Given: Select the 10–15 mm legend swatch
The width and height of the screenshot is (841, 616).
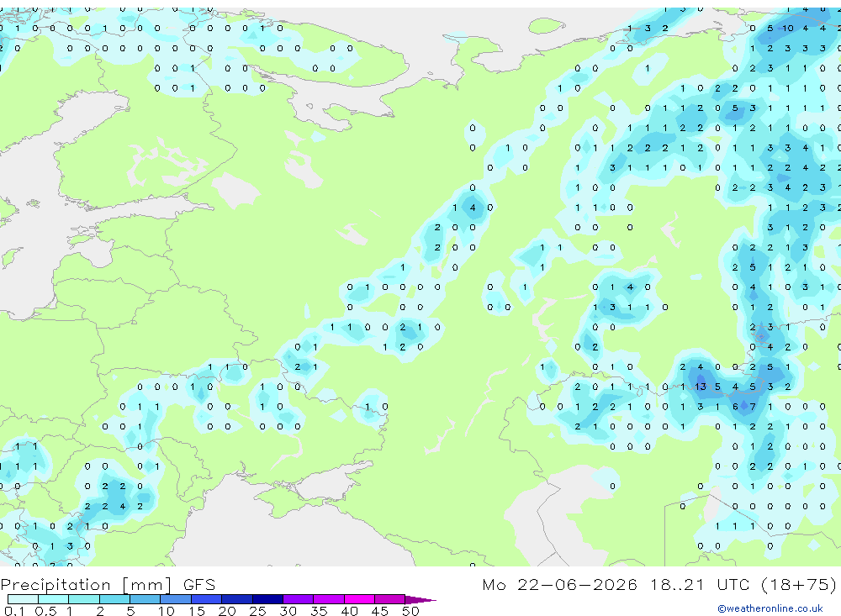Looking at the screenshot, I should click(176, 599).
